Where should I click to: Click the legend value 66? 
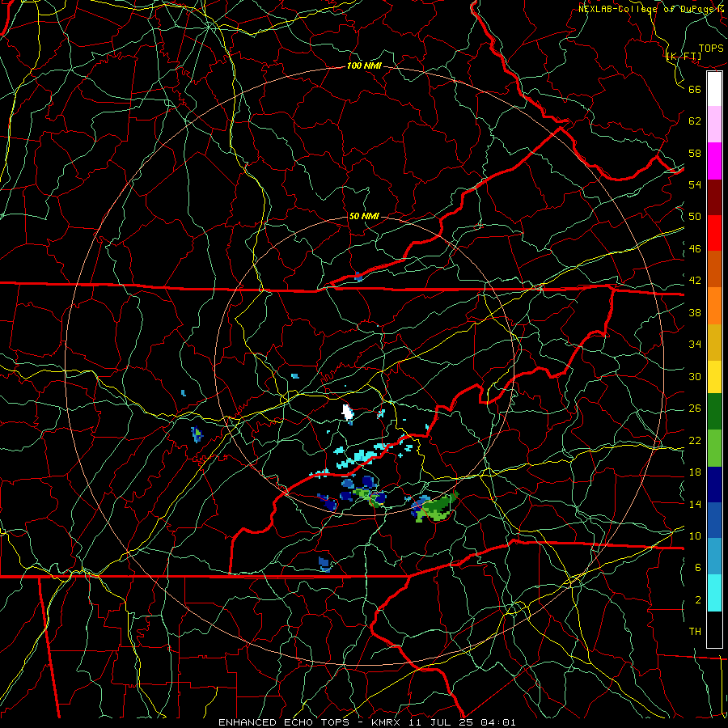click(x=695, y=89)
